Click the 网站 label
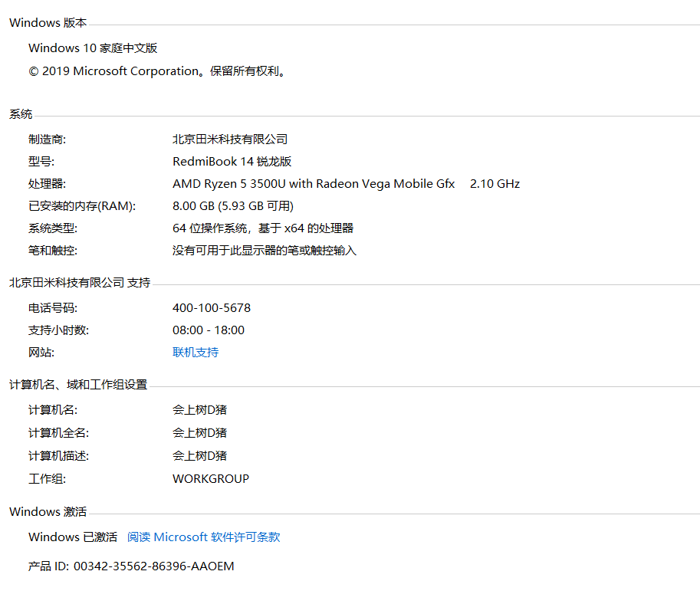The height and width of the screenshot is (604, 700). click(x=41, y=353)
